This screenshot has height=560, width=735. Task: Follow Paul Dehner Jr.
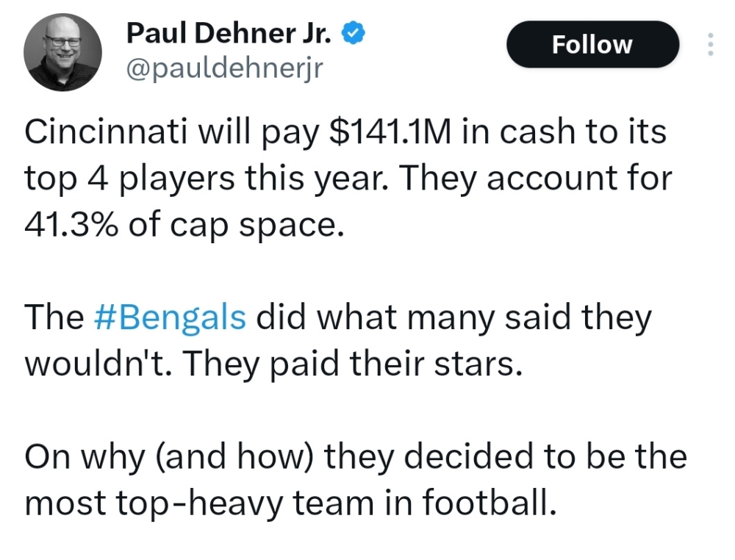tap(592, 45)
